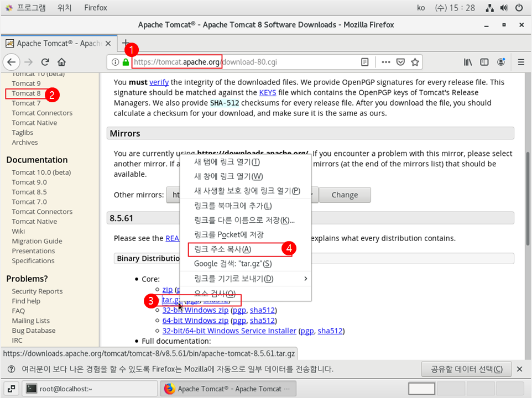Select Tomcat 7 in the download sidebar
532x398 pixels.
point(26,103)
